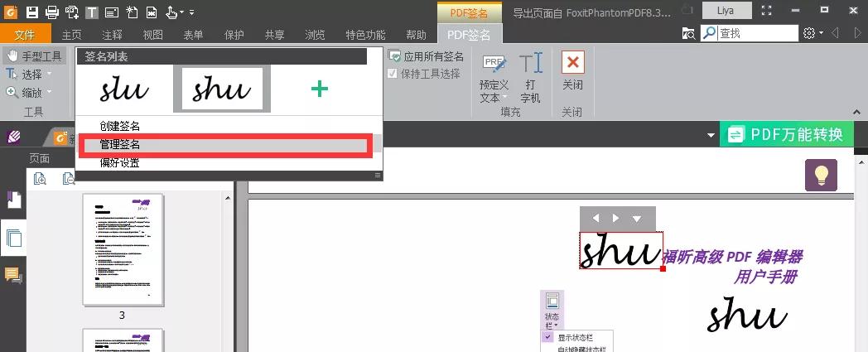Switch to the 保护 ribbon tab
Screen dimensions: 868x352
tap(234, 35)
